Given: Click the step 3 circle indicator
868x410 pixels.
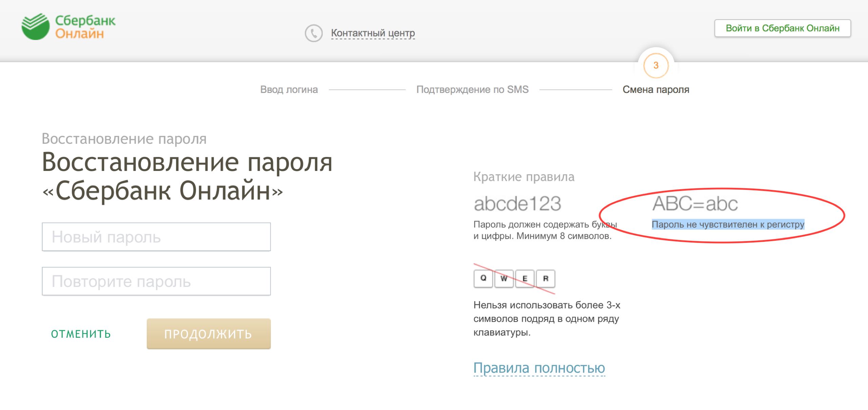Looking at the screenshot, I should (656, 65).
